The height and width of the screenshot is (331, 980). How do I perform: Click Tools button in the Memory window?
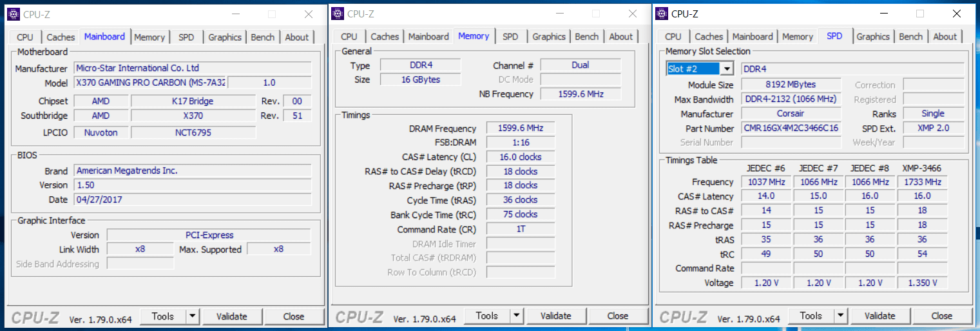coord(487,316)
